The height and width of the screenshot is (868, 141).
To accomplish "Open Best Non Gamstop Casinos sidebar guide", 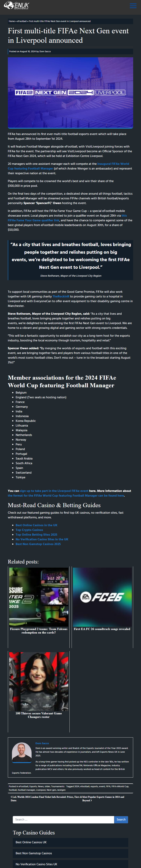I will click(x=34, y=853).
